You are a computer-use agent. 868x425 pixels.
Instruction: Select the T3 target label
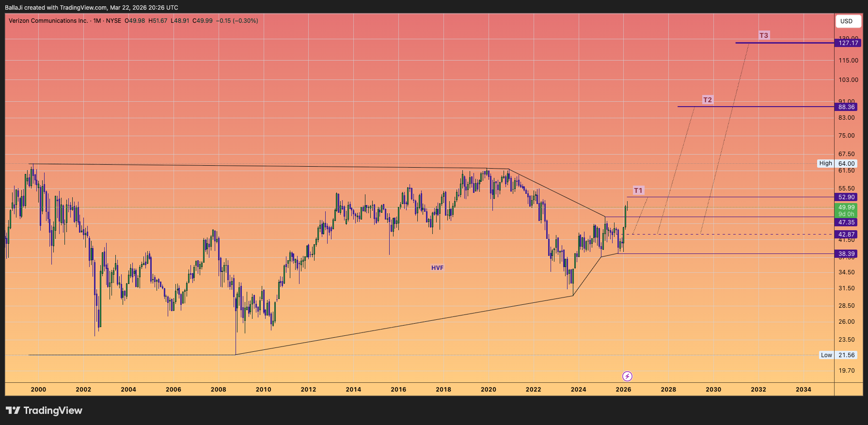click(764, 35)
